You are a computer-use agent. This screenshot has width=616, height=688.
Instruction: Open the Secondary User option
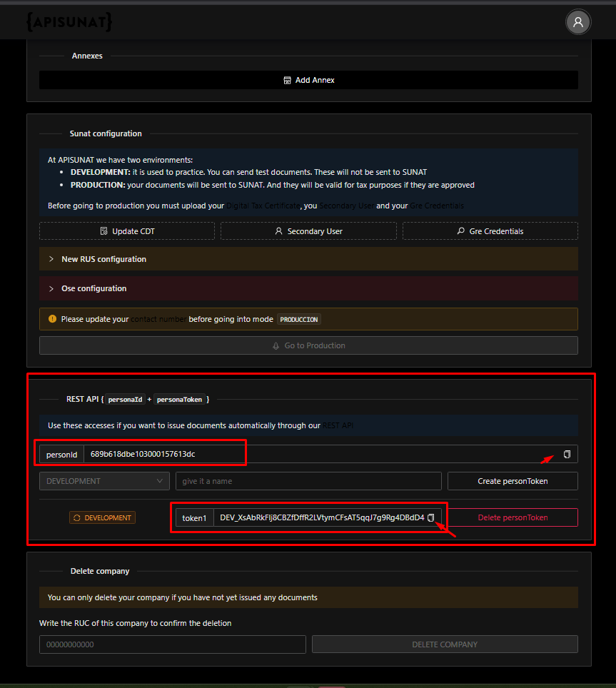pyautogui.click(x=308, y=231)
